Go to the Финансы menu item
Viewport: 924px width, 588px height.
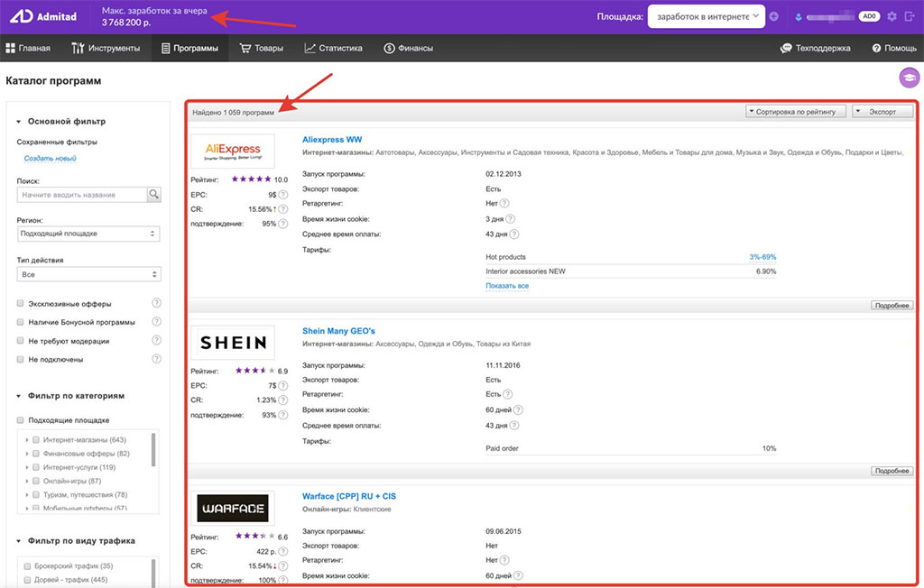click(408, 49)
